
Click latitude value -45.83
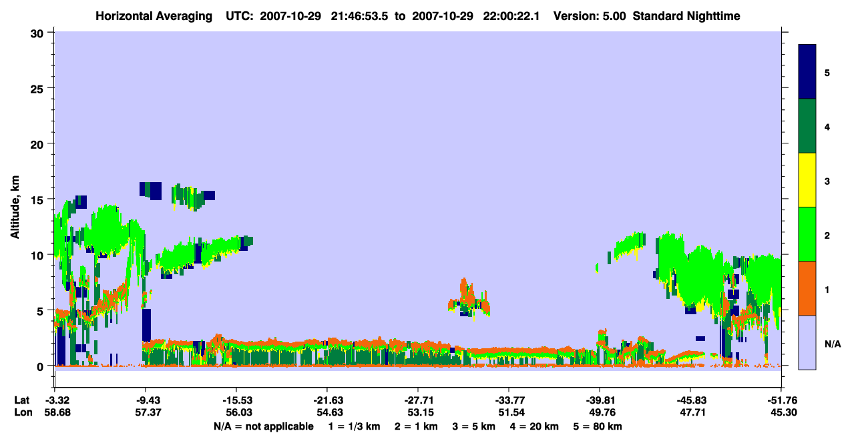690,400
